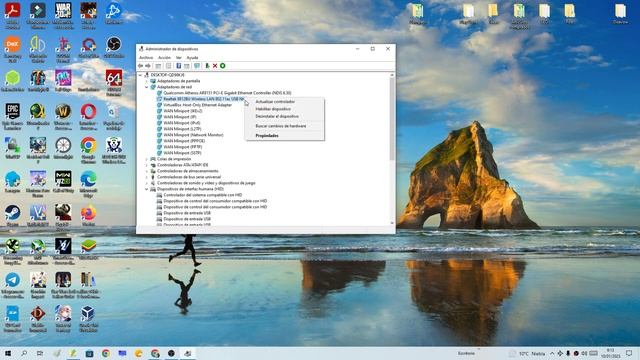Click the green circle Enable device toolbar icon
This screenshot has width=640, height=360.
point(222,66)
